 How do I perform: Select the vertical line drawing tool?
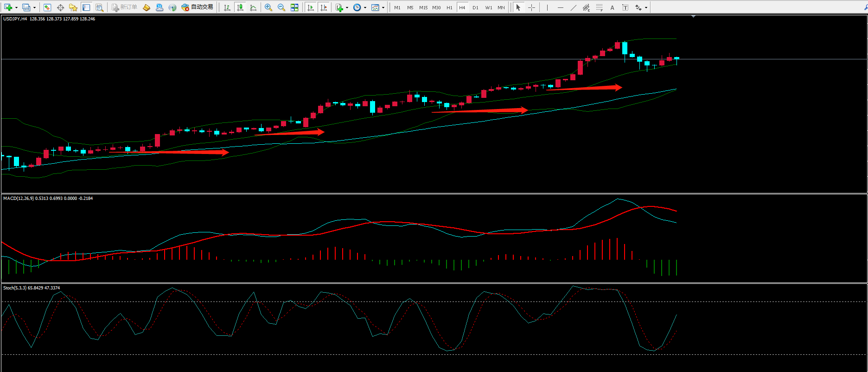pyautogui.click(x=547, y=7)
